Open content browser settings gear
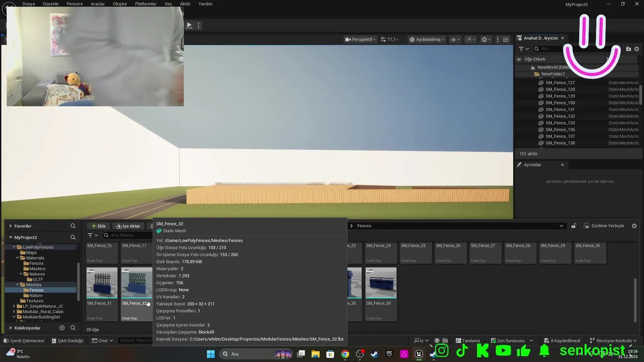Image resolution: width=644 pixels, height=362 pixels. (x=634, y=226)
